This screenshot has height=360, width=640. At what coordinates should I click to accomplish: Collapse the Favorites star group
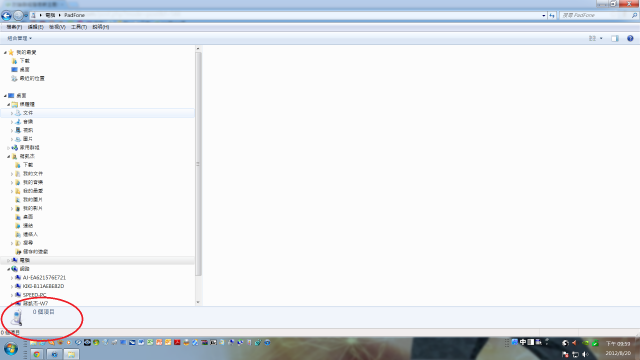5,52
